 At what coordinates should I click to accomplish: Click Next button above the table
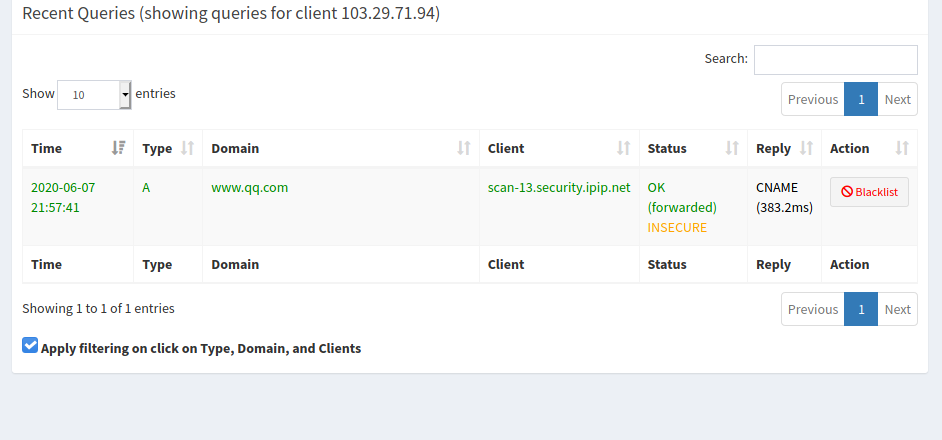(897, 99)
